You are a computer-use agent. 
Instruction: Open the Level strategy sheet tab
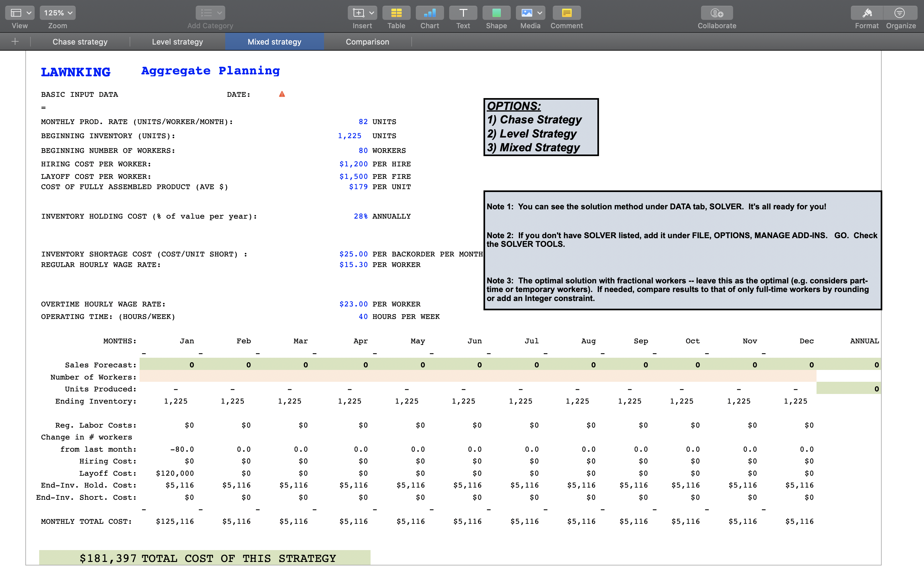177,42
